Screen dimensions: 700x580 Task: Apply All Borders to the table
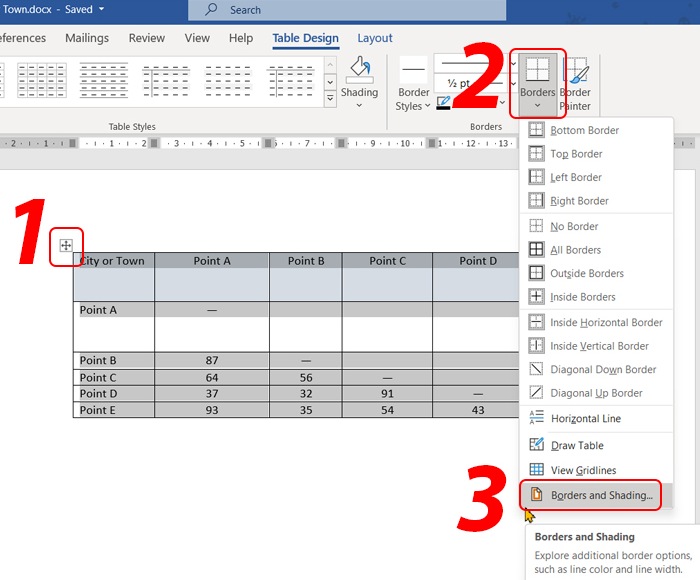coord(596,250)
